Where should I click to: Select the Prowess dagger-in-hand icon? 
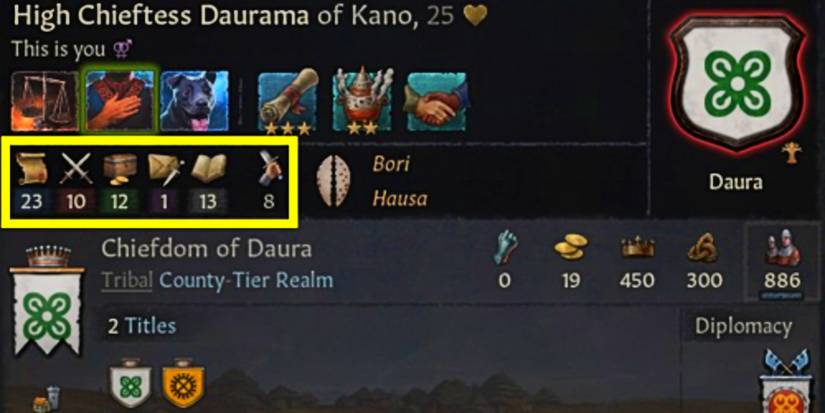pyautogui.click(x=269, y=168)
